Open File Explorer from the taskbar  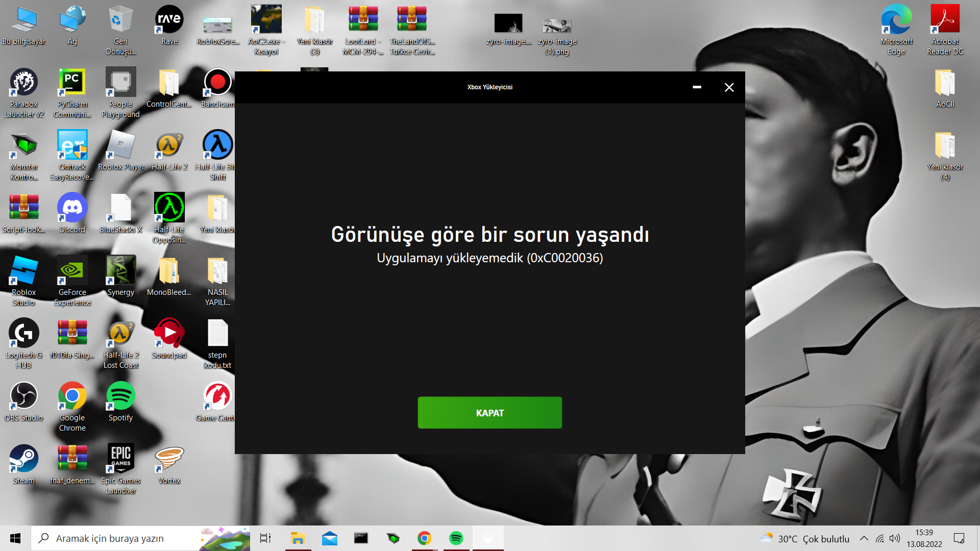pos(298,538)
